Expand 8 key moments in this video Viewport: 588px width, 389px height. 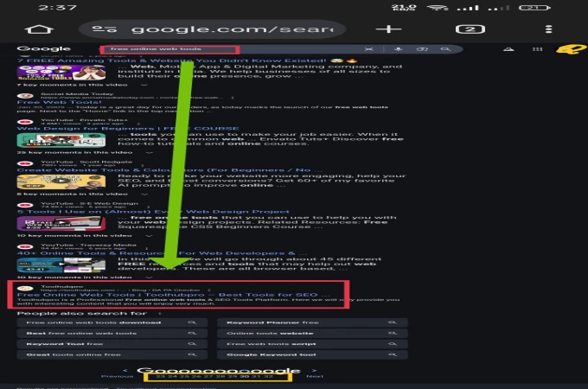(x=144, y=194)
